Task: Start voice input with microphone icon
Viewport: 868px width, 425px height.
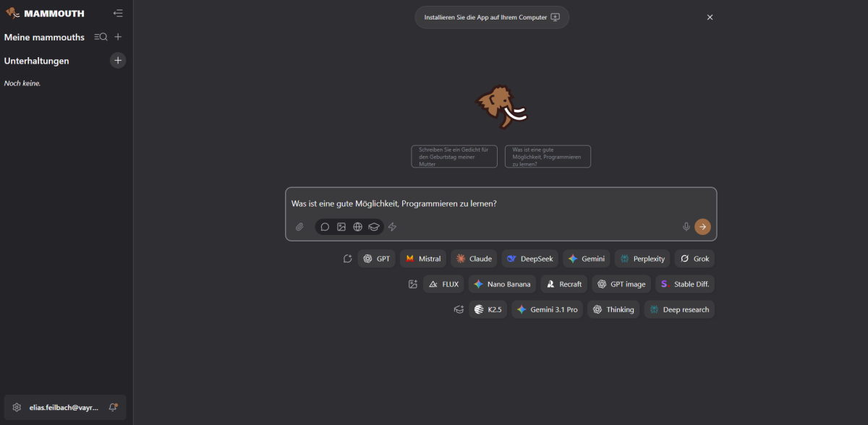Action: click(x=686, y=227)
